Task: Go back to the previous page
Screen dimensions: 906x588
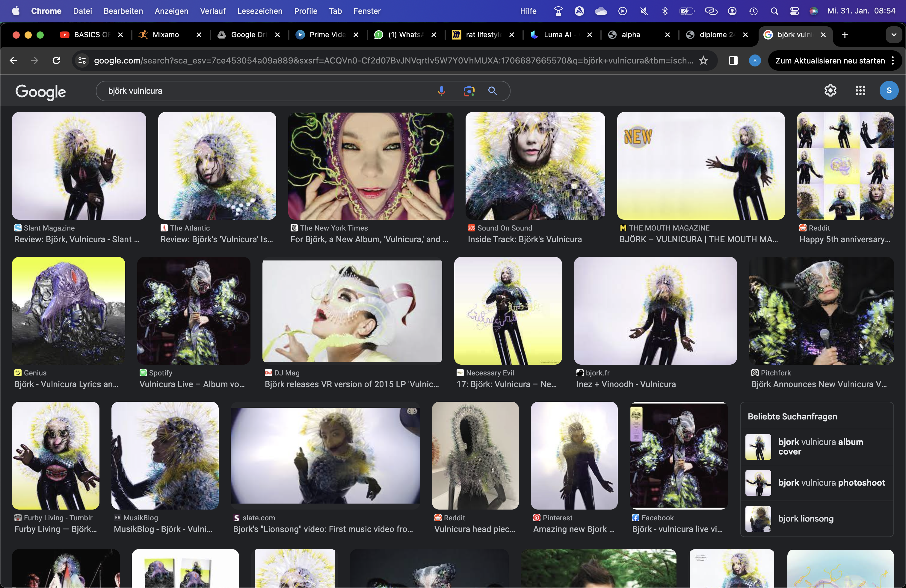Action: point(13,60)
